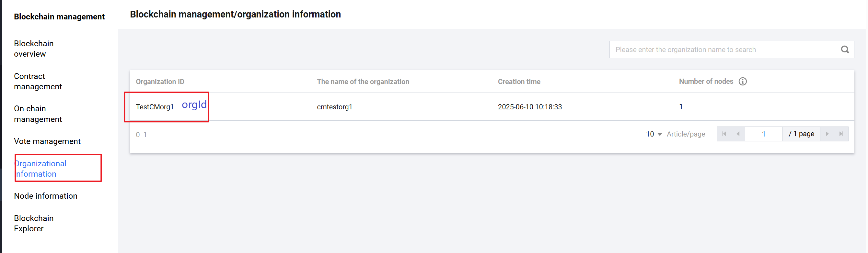Viewport: 868px width, 253px height.
Task: Open Blockchain Explorer from sidebar
Action: coord(34,223)
